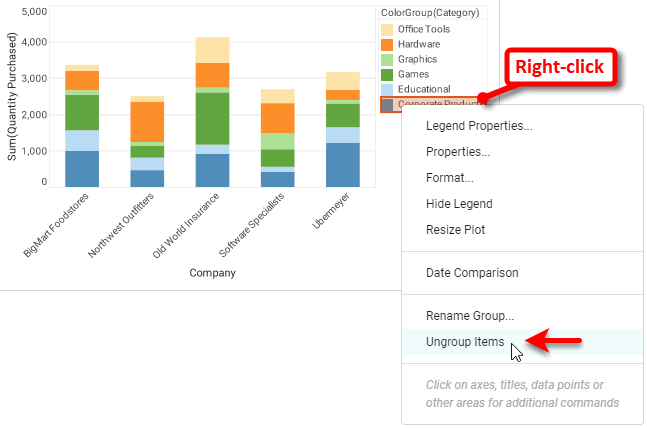Click Ungroup Items in the context menu
This screenshot has height=428, width=647.
pyautogui.click(x=464, y=342)
